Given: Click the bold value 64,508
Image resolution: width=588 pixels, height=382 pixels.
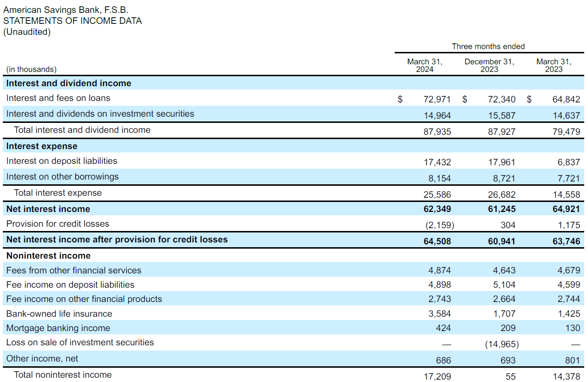Looking at the screenshot, I should click(437, 241).
